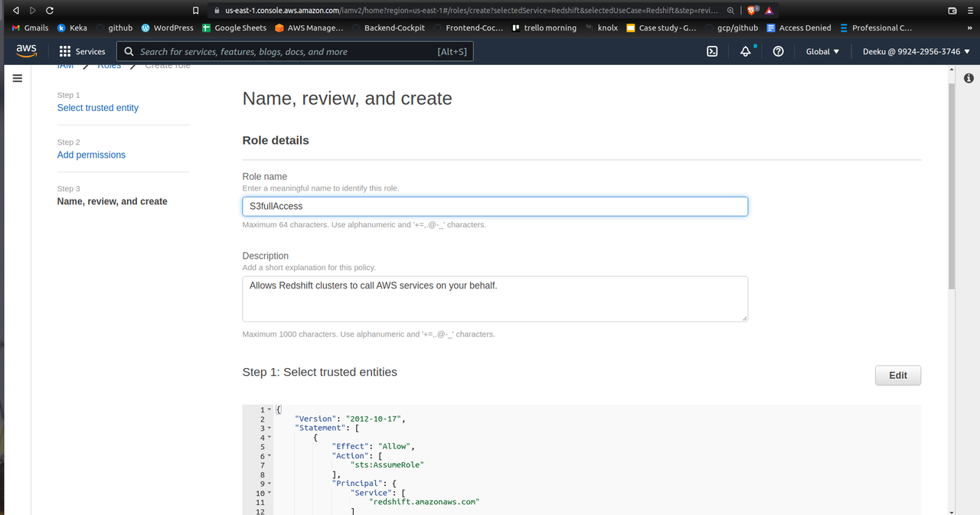This screenshot has width=980, height=515.
Task: Open the Google Sheets bookmark
Action: tap(234, 28)
